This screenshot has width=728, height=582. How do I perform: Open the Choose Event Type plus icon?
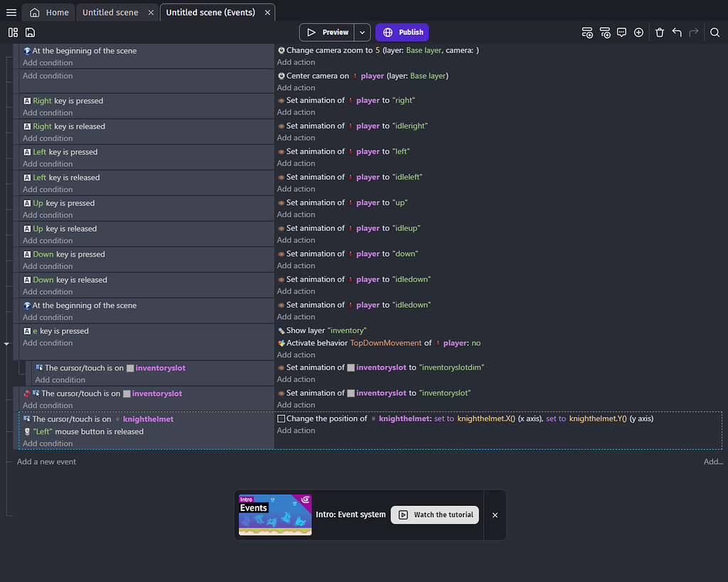pos(638,32)
